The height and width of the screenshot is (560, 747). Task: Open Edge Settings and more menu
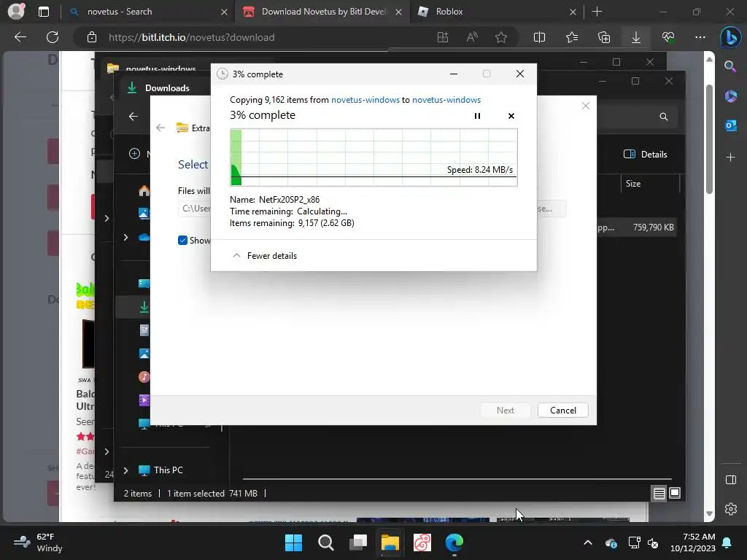click(x=700, y=37)
